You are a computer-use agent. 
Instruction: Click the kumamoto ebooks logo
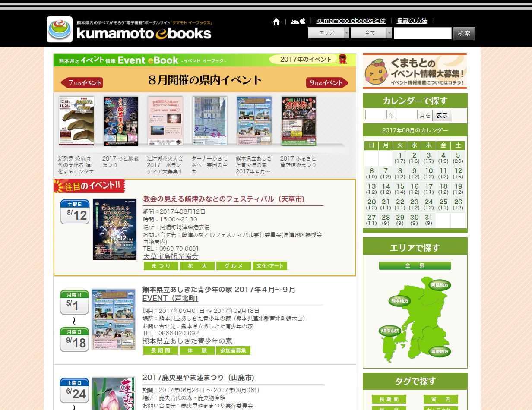[129, 29]
